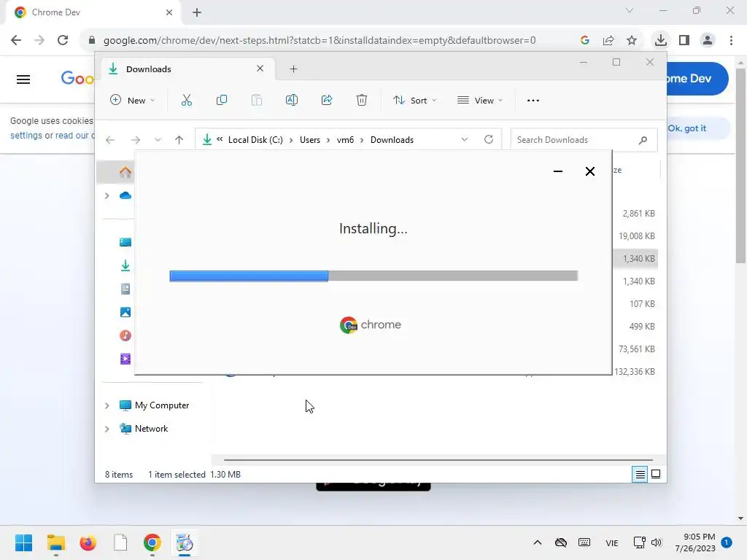
Task: Open Chrome downloads toolbar icon
Action: tap(660, 40)
